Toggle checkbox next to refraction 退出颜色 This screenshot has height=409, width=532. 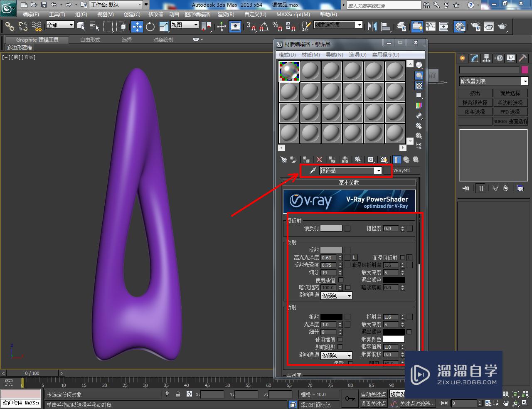coord(409,332)
